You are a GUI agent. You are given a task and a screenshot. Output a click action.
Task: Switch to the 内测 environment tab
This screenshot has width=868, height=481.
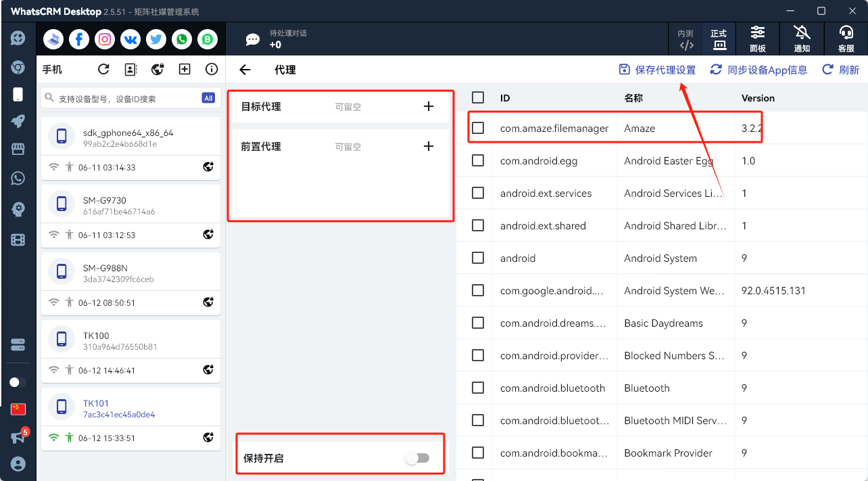pyautogui.click(x=685, y=39)
